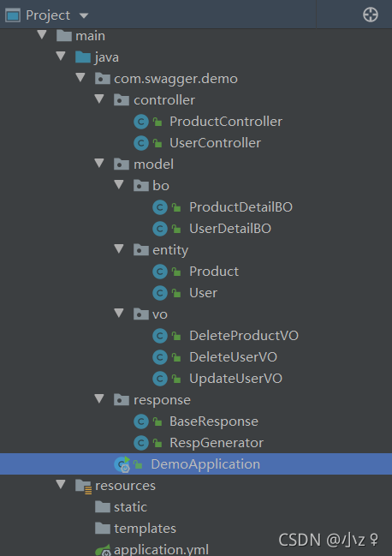Collapse the response package arrow

coord(99,399)
